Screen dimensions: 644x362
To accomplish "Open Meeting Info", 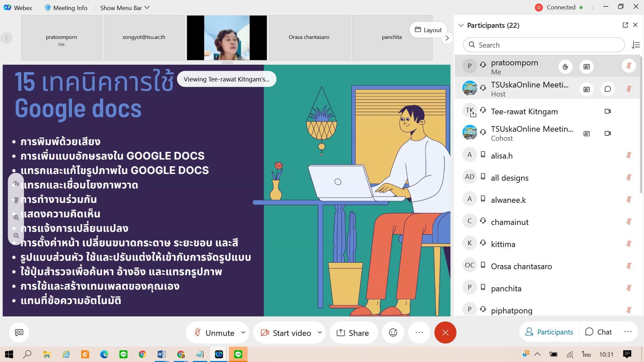I will (66, 8).
